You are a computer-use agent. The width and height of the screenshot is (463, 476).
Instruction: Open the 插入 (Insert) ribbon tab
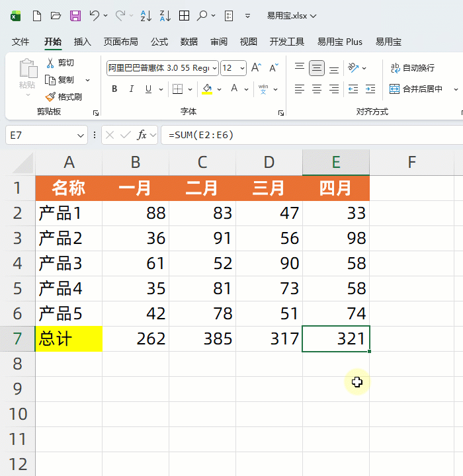point(83,42)
